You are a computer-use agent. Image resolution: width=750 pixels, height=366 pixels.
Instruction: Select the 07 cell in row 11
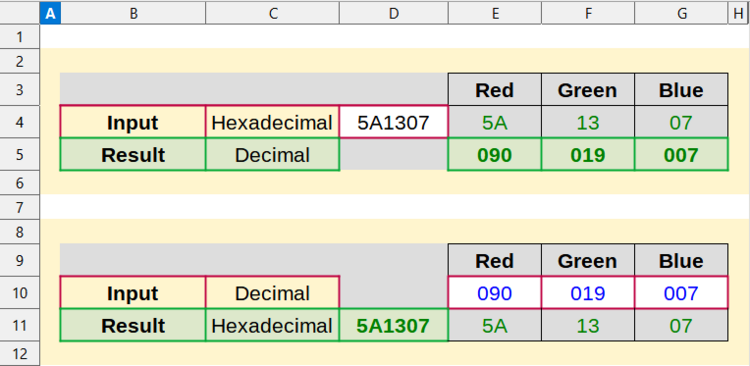[681, 325]
